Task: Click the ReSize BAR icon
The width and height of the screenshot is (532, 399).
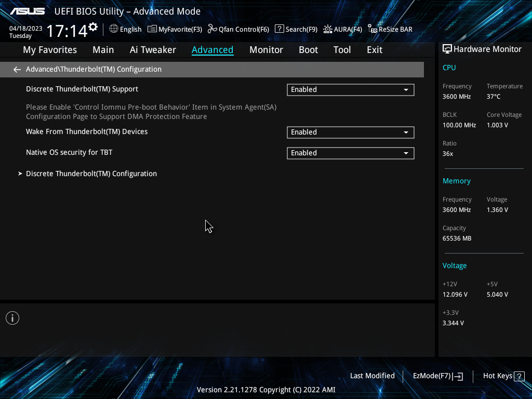Action: click(x=373, y=29)
